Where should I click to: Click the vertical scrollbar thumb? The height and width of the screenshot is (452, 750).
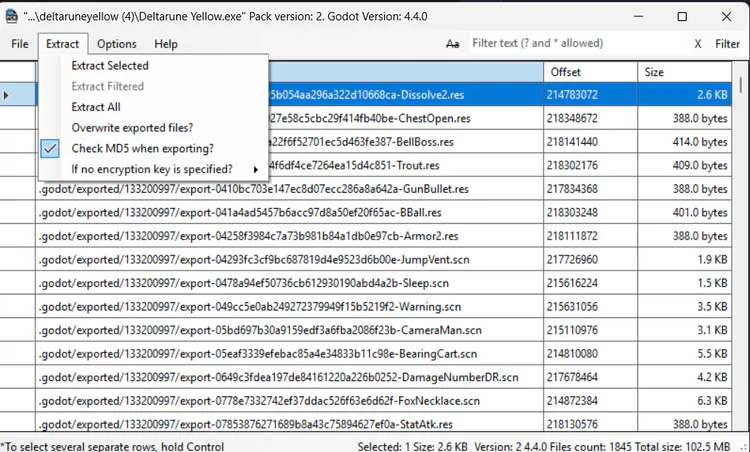[740, 85]
